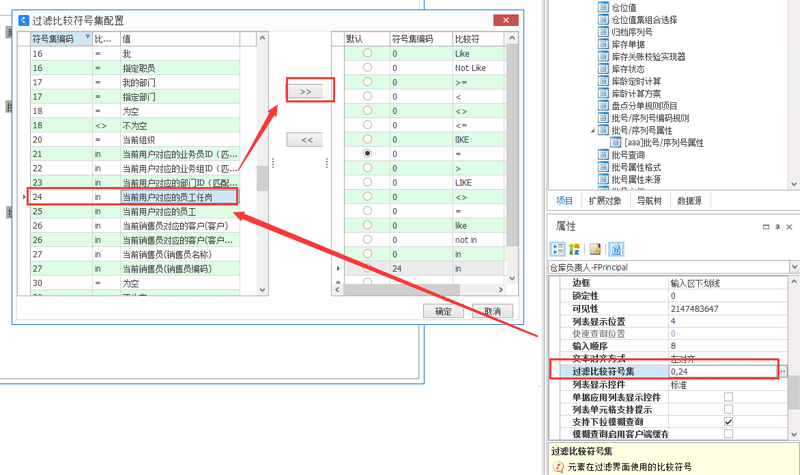Click the 盘点分单规则项目 node icon

[x=603, y=105]
